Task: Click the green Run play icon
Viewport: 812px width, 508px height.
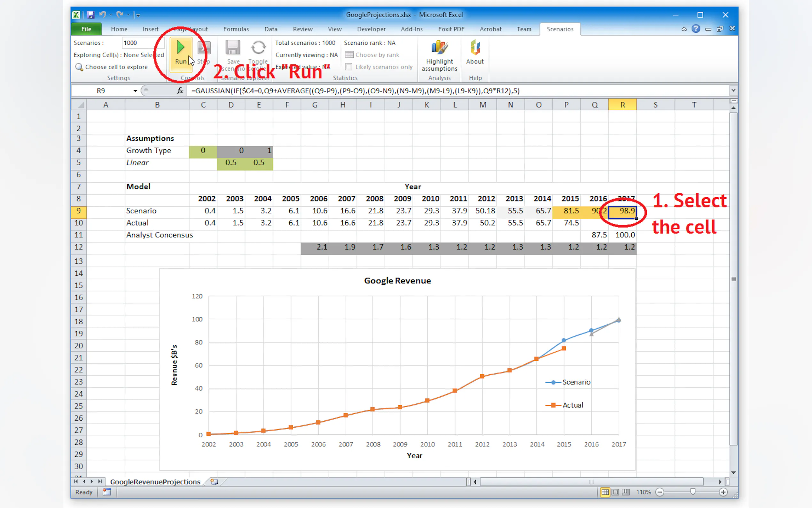Action: (x=181, y=47)
